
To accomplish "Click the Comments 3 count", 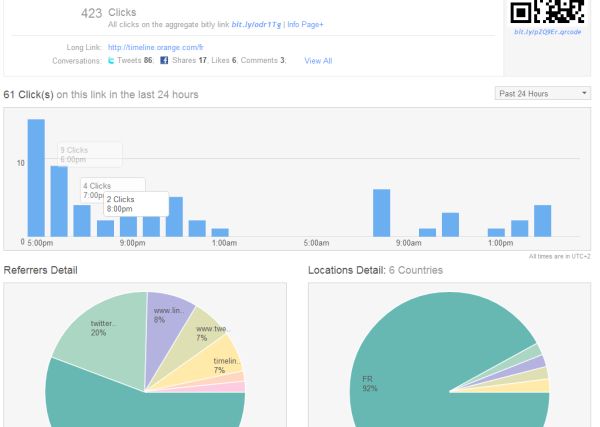I will 263,60.
